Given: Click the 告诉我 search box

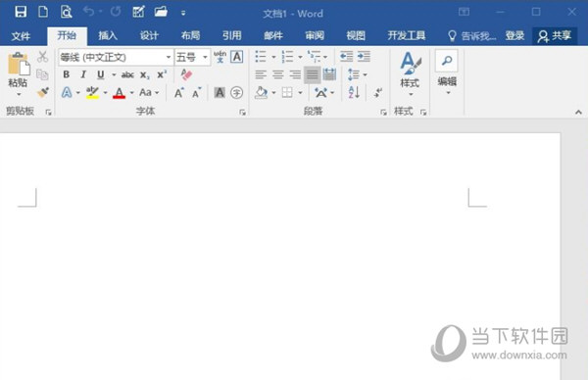Looking at the screenshot, I should pyautogui.click(x=472, y=36).
